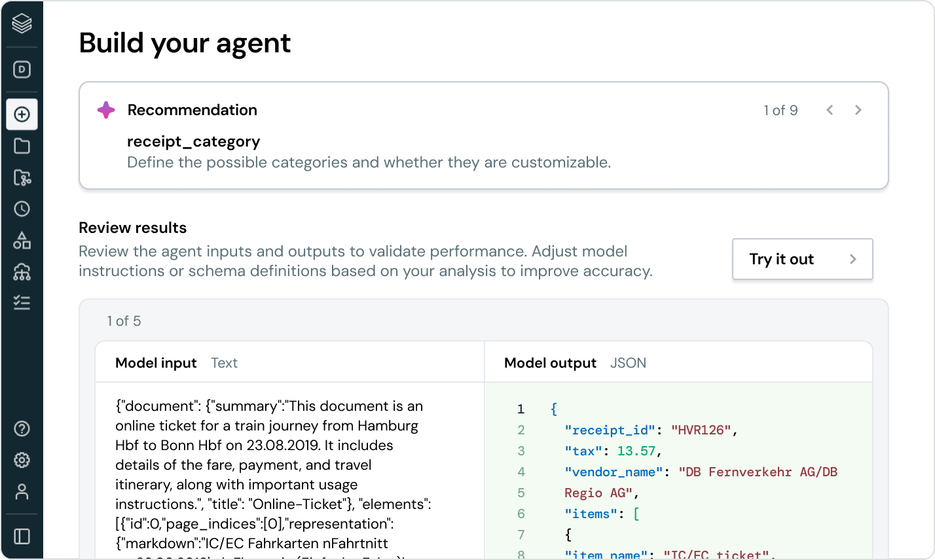
Task: Open the folder icon in sidebar
Action: pos(22,146)
